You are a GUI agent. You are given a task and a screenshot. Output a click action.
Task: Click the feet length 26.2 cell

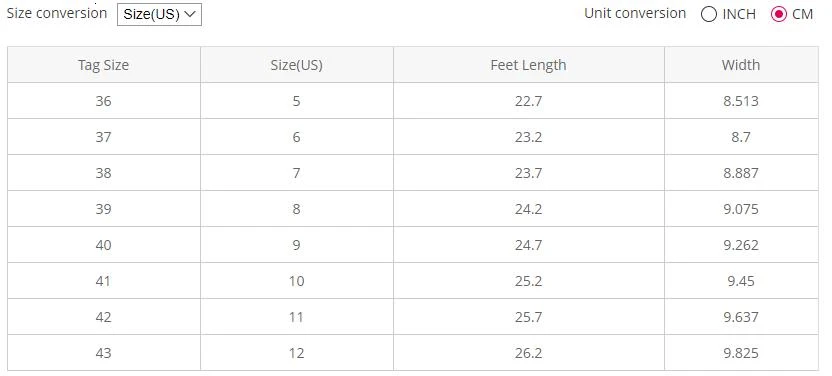(x=528, y=353)
